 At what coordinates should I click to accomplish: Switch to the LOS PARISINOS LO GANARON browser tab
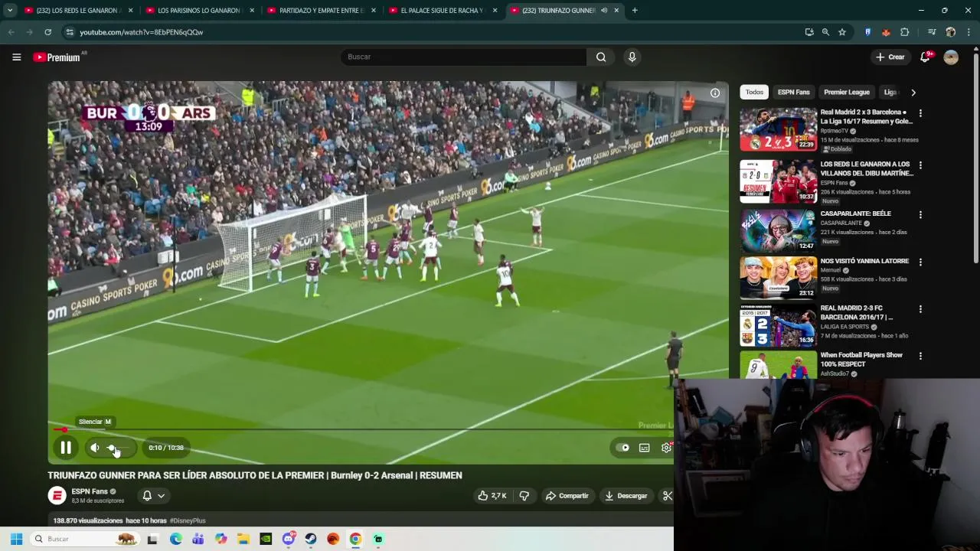(x=199, y=11)
